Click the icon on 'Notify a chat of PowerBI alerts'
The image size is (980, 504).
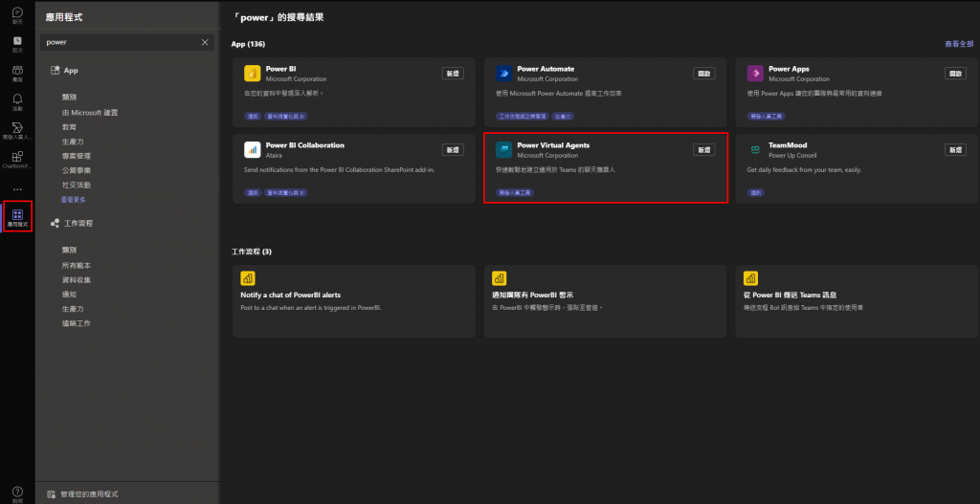point(248,278)
